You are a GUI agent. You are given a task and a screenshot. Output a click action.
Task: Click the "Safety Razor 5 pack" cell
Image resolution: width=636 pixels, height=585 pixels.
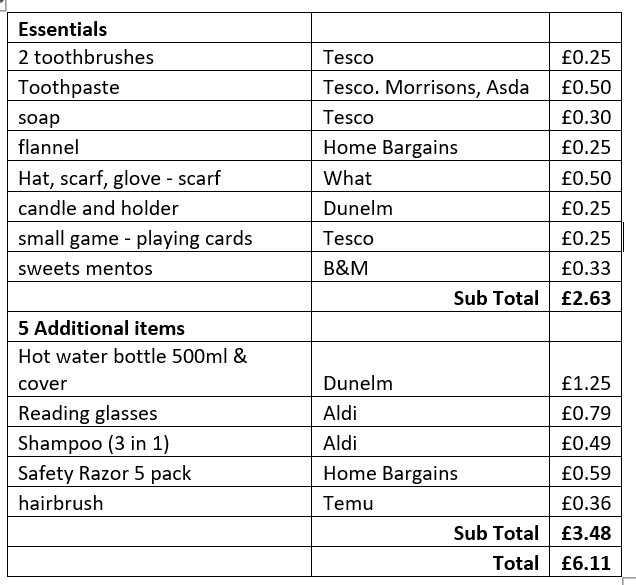105,473
